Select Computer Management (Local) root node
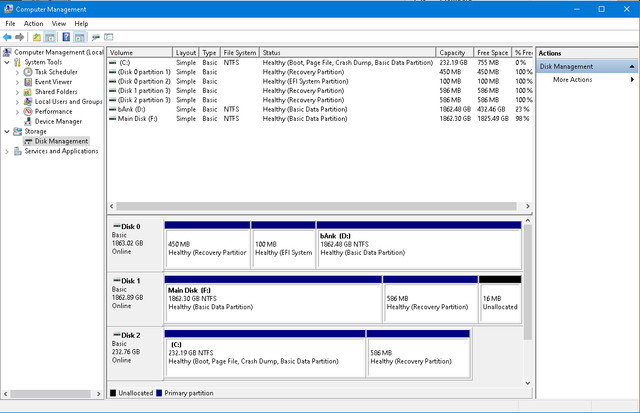Image resolution: width=640 pixels, height=413 pixels. 59,52
